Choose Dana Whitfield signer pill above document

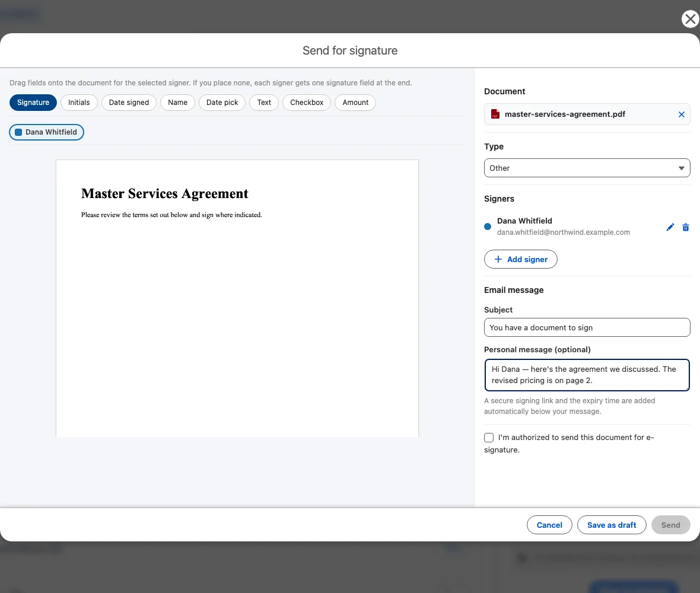46,132
